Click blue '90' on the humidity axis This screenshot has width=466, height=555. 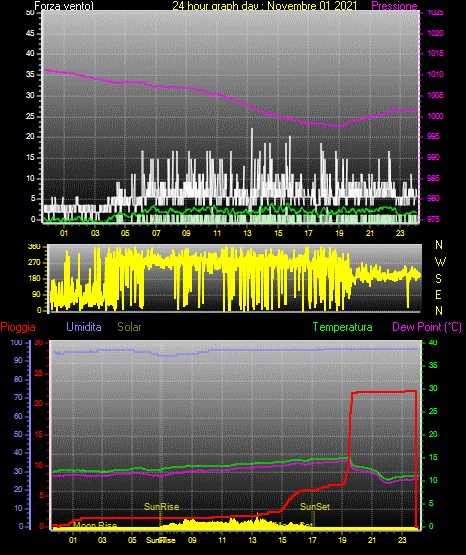pos(18,360)
